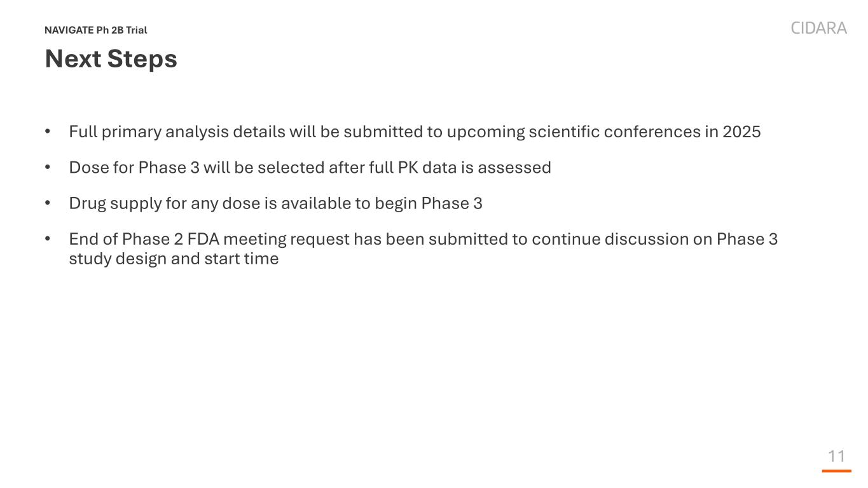Click the word "FDA" in the last bullet
The height and width of the screenshot is (488, 868).
tap(203, 240)
